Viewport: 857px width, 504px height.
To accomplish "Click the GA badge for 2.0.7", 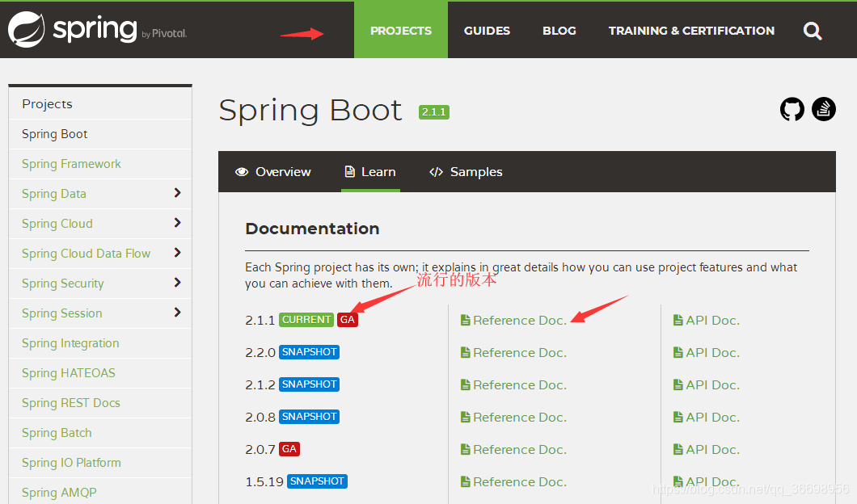I will [289, 449].
